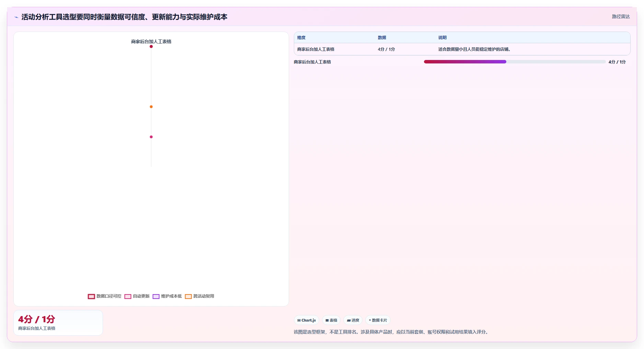The image size is (644, 349).
Task: Click 商家后台加人工表格 caption in the KPI card
Action: click(x=37, y=328)
